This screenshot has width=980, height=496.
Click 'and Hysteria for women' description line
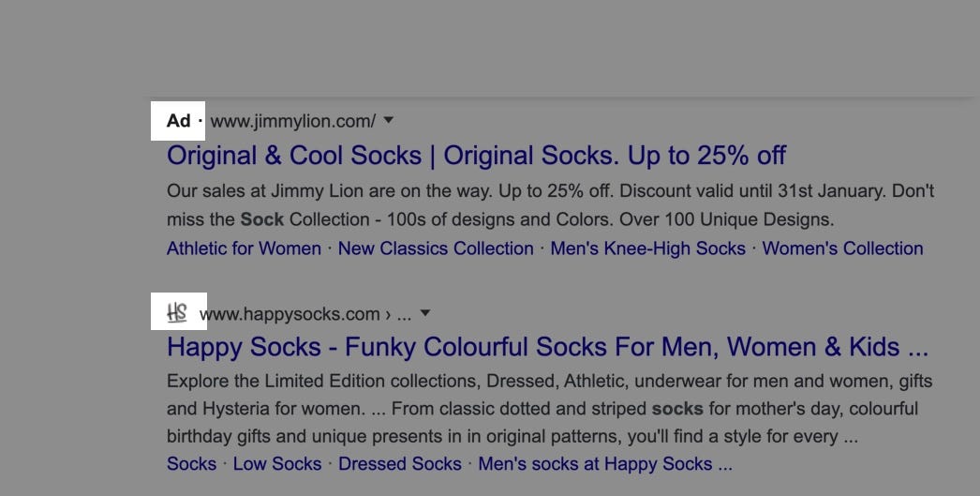pyautogui.click(x=542, y=409)
